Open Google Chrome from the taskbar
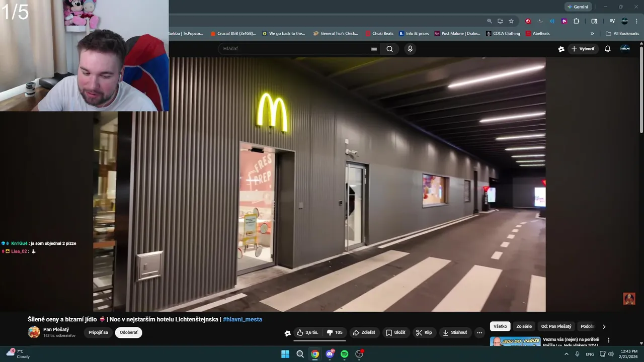 [x=315, y=354]
